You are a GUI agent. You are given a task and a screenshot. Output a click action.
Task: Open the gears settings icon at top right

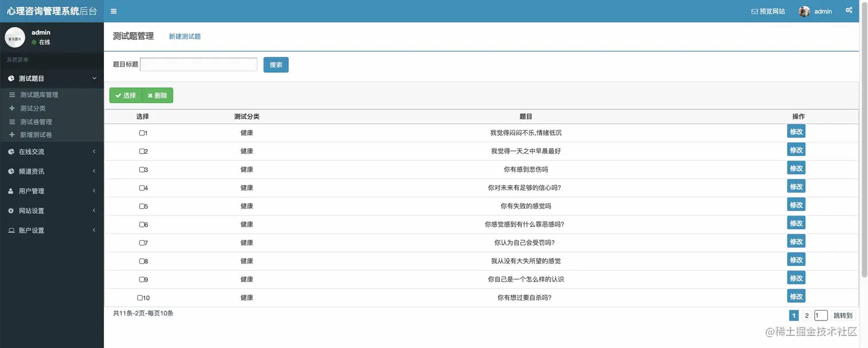(849, 10)
